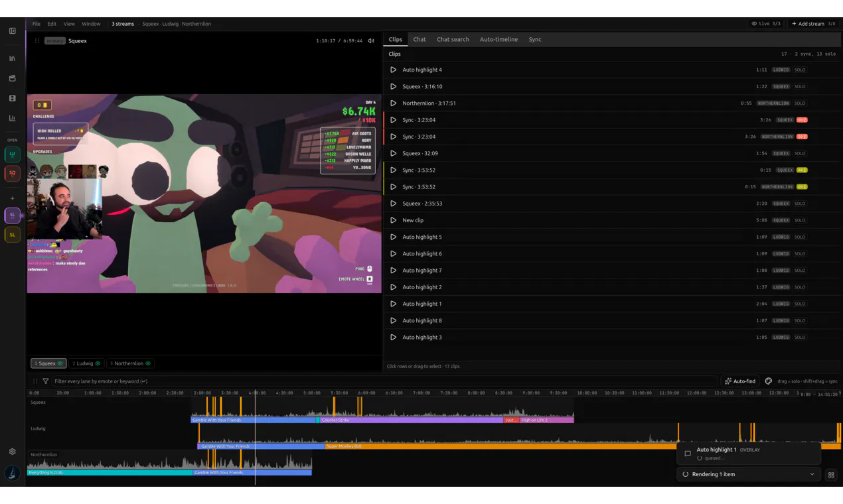Play the Auto highlight 7 clip
Viewport: 843px width, 504px height.
coord(393,270)
